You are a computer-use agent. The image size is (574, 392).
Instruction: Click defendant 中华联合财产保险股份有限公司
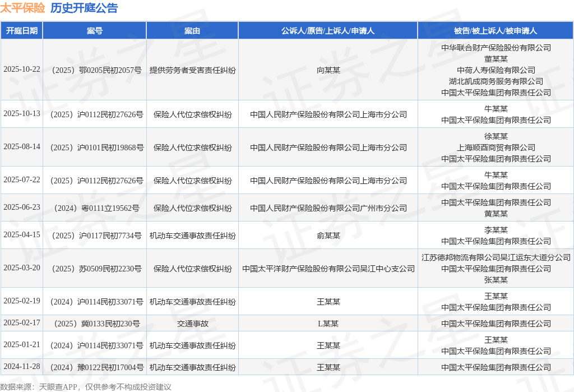pos(496,48)
